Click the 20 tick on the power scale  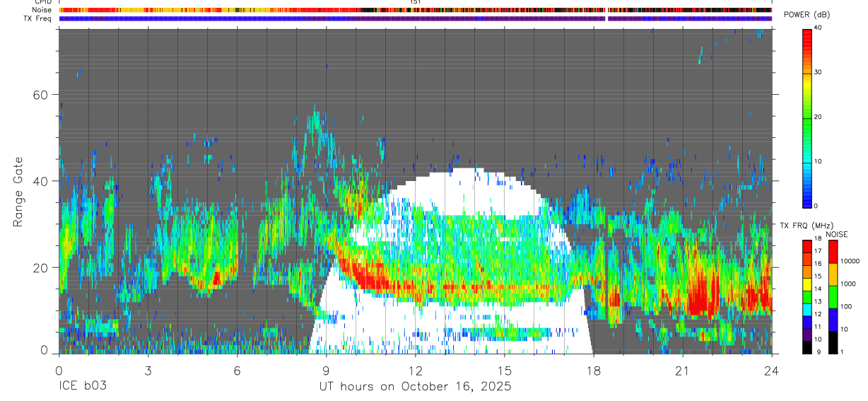pyautogui.click(x=819, y=117)
